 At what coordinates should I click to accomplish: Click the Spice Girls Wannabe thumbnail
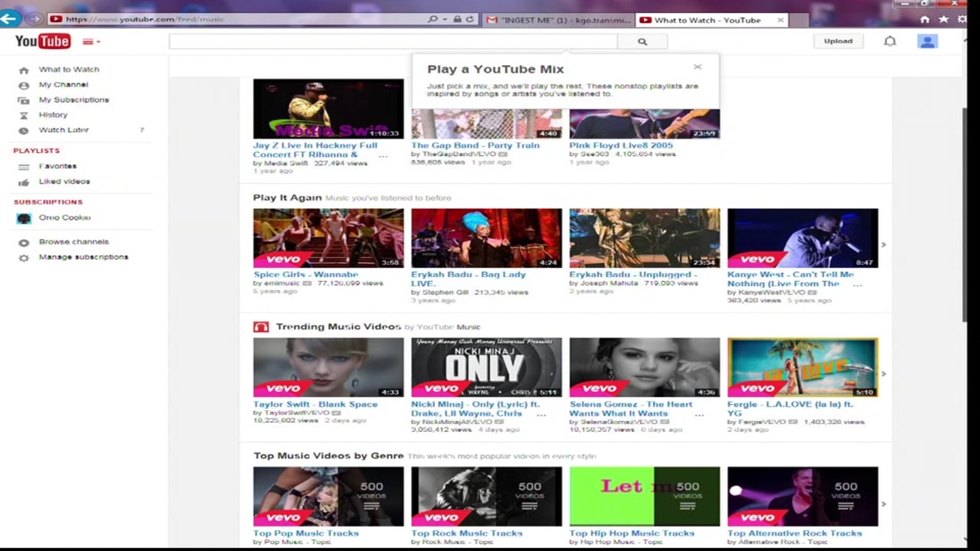click(328, 238)
